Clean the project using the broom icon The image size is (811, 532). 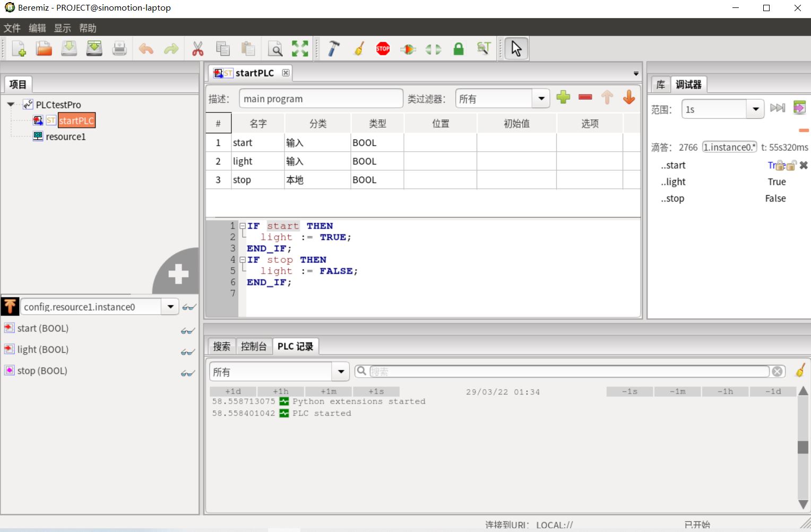(359, 48)
